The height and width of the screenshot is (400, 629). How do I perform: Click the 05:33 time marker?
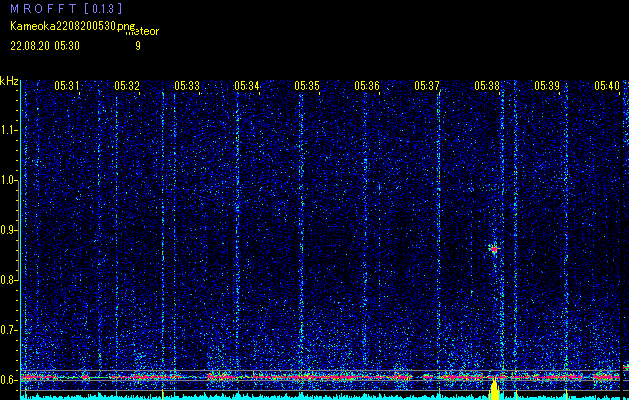187,85
